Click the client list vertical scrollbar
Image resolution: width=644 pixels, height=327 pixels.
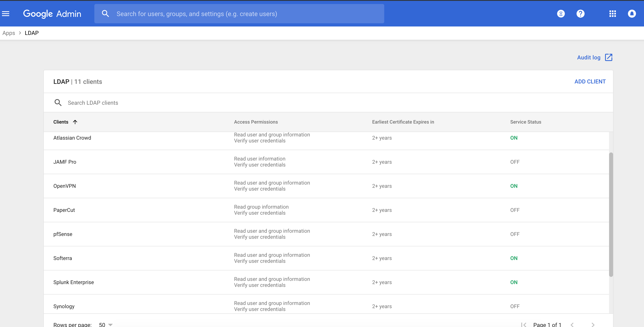coord(611,215)
